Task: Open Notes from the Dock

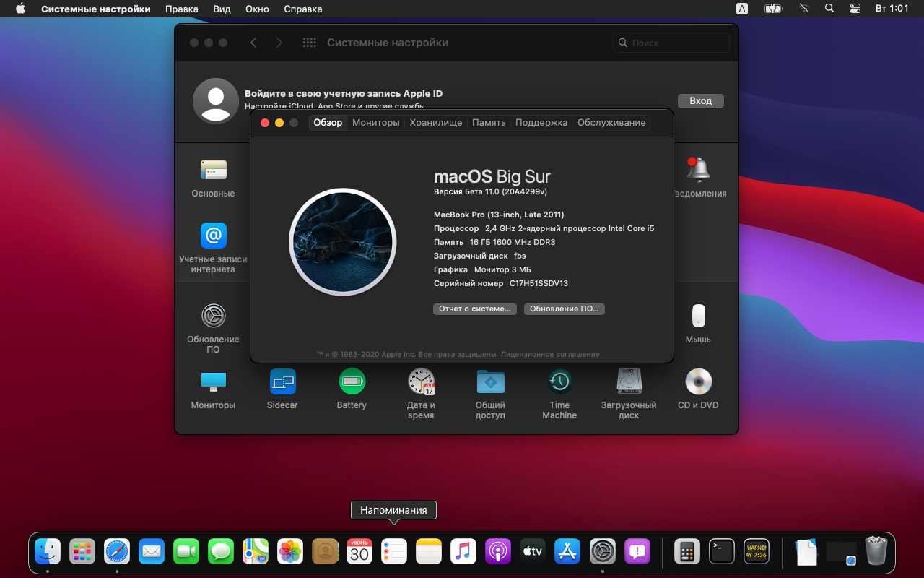Action: pyautogui.click(x=429, y=552)
